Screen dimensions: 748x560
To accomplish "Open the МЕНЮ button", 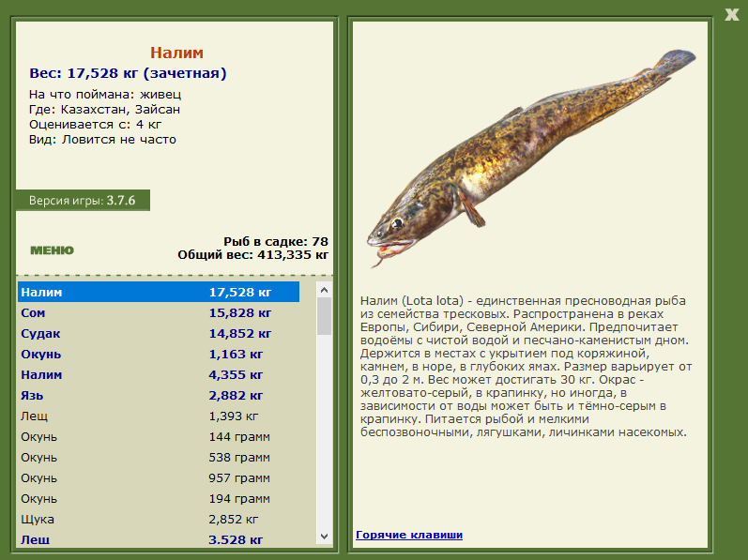I will coord(52,250).
